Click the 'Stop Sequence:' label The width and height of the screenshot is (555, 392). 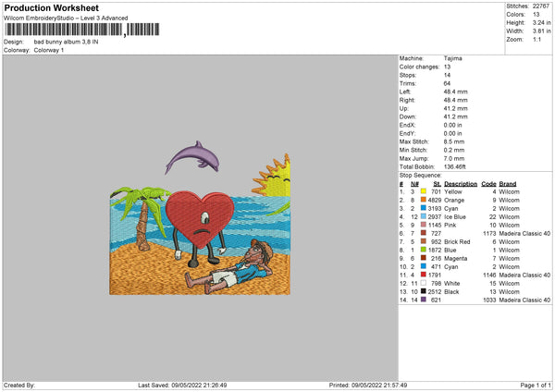(x=421, y=175)
